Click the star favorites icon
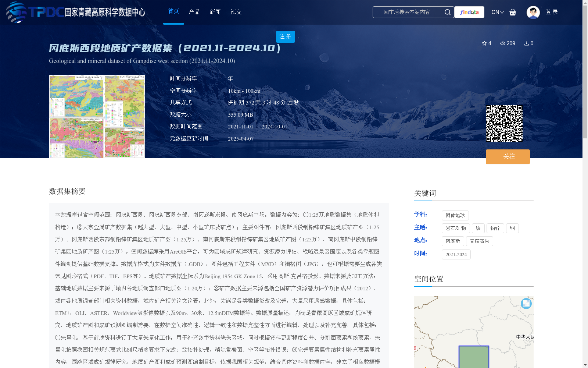Viewport: 588px width, 368px height. (484, 43)
